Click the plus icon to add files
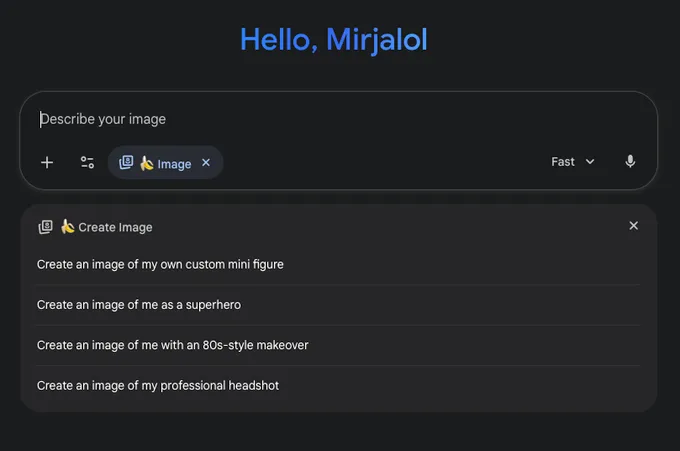Screen dimensions: 680x451 click(47, 162)
